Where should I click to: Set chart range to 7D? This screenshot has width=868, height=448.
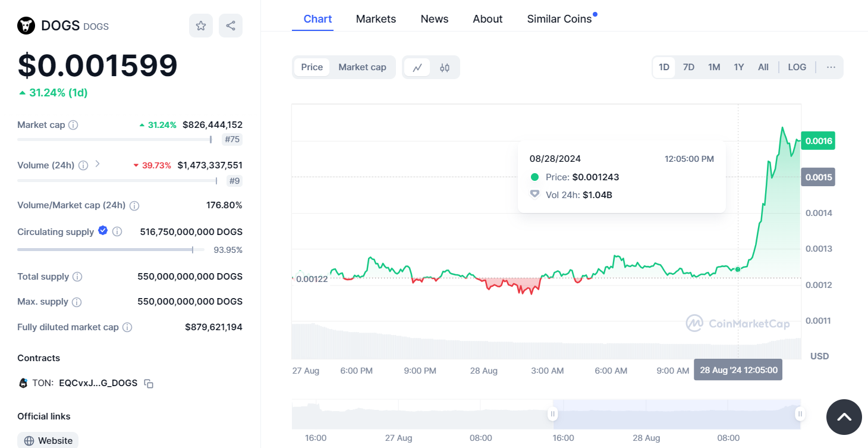[688, 67]
